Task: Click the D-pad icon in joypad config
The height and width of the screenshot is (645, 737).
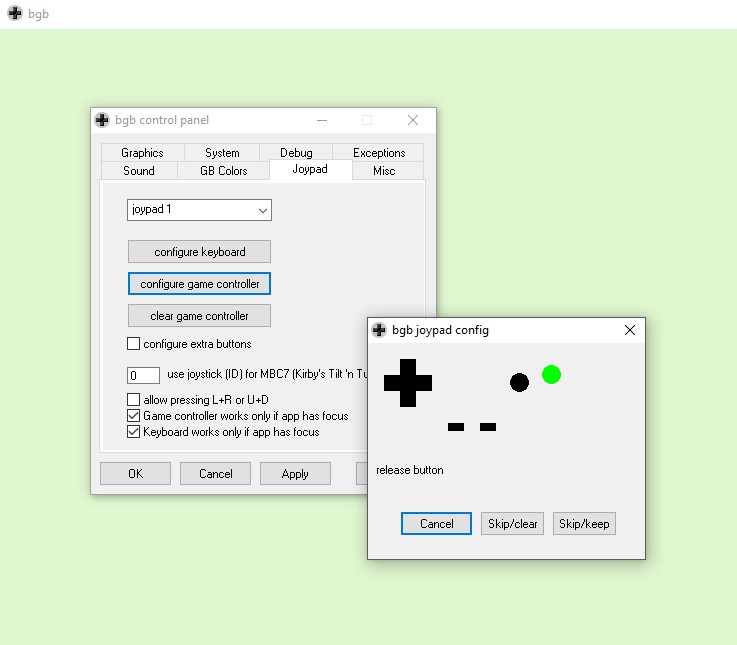Action: click(x=408, y=382)
